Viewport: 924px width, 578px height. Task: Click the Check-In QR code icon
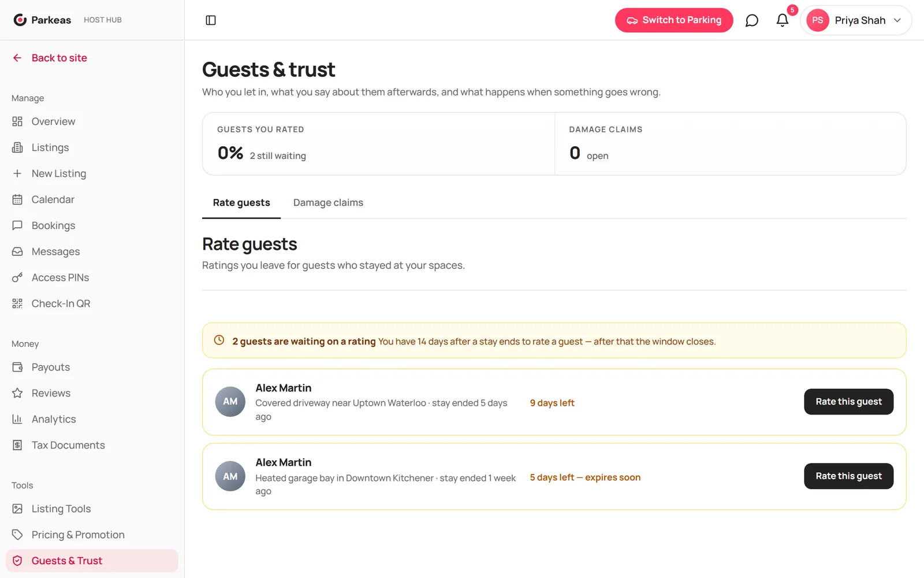click(17, 303)
